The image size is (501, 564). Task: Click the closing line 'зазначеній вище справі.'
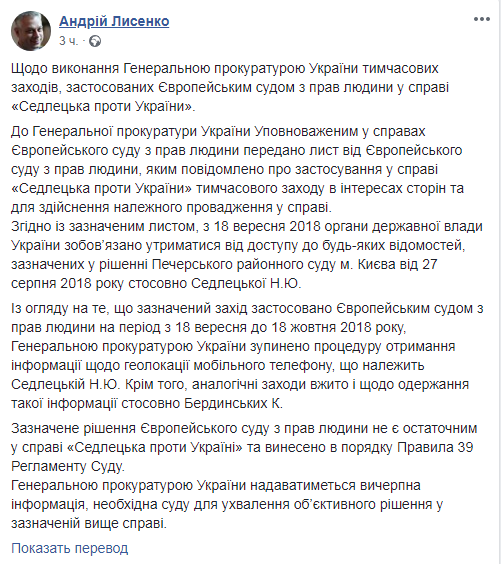[89, 523]
